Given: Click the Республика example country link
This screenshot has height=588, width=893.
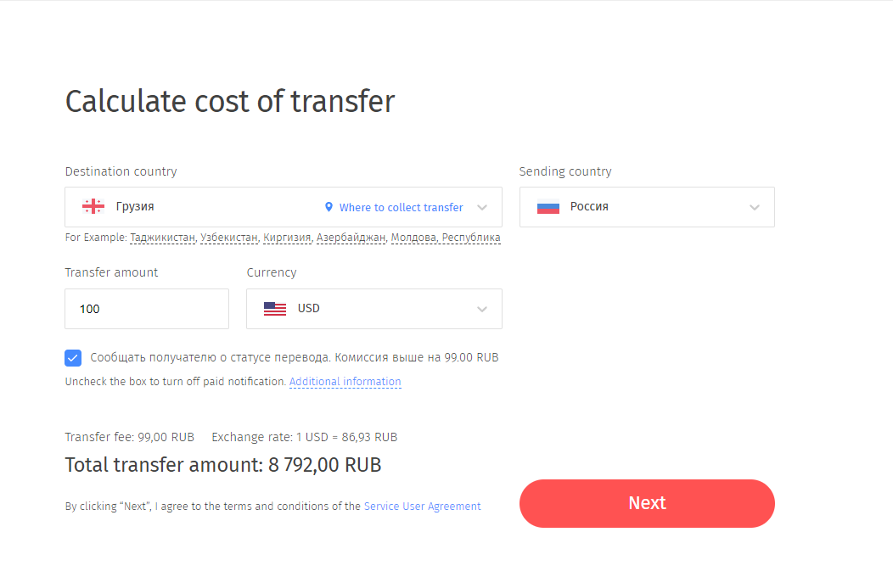Looking at the screenshot, I should coord(471,238).
